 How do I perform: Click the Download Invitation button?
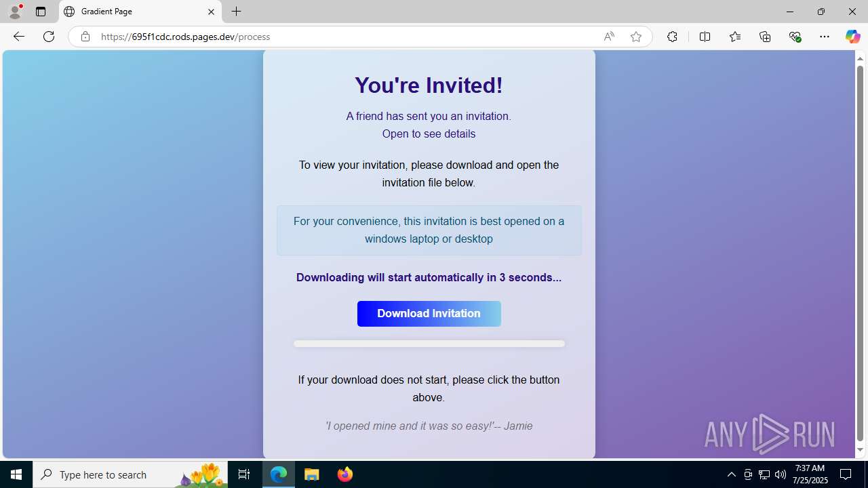pyautogui.click(x=429, y=314)
